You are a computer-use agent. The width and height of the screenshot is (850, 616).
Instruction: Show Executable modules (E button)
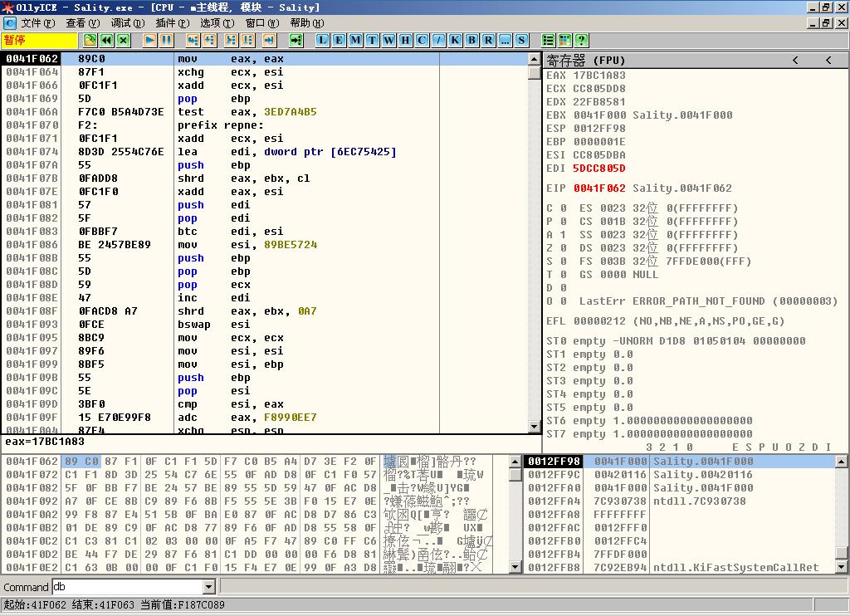click(340, 40)
